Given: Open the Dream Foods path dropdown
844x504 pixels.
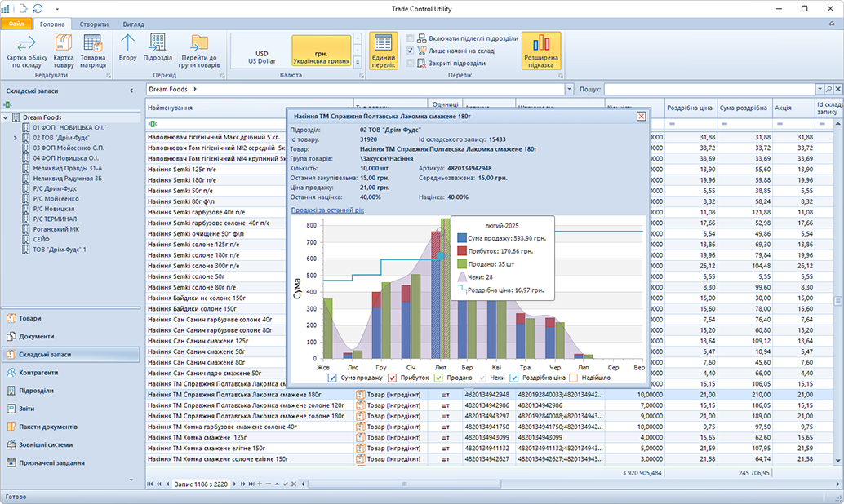Looking at the screenshot, I should pos(569,89).
